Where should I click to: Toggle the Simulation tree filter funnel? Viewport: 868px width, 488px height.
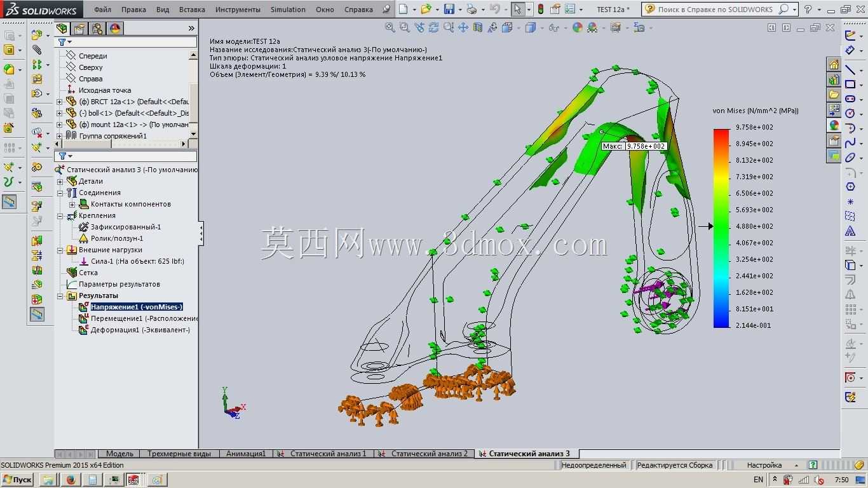[62, 156]
